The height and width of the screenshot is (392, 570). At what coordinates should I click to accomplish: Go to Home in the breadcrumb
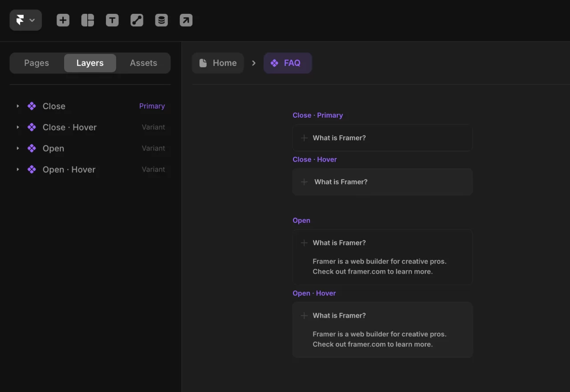(218, 63)
